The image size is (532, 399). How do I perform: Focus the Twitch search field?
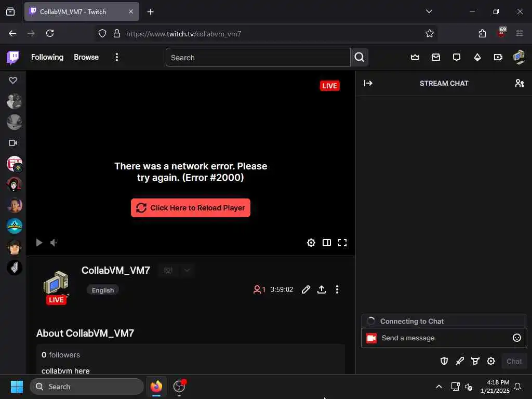coord(258,57)
